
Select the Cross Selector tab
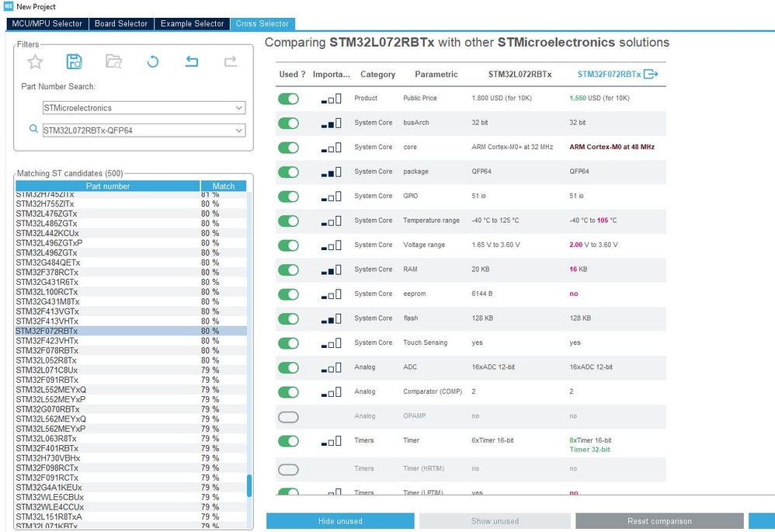[262, 24]
